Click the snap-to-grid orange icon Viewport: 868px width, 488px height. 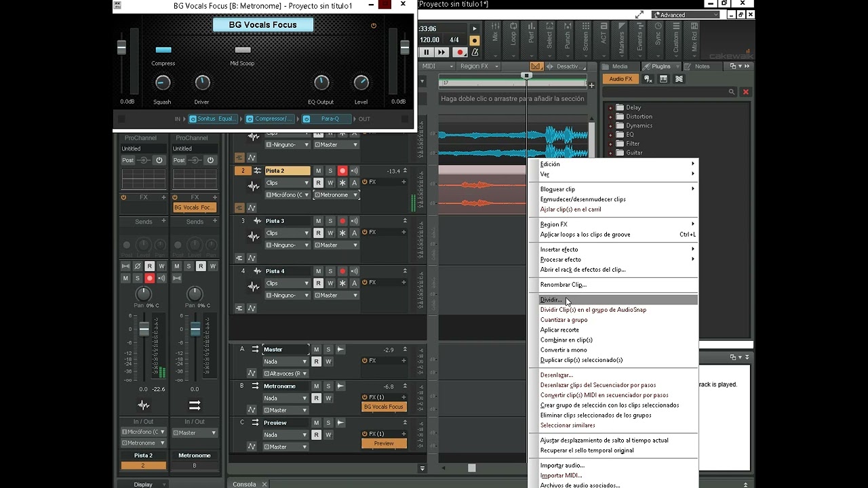536,66
